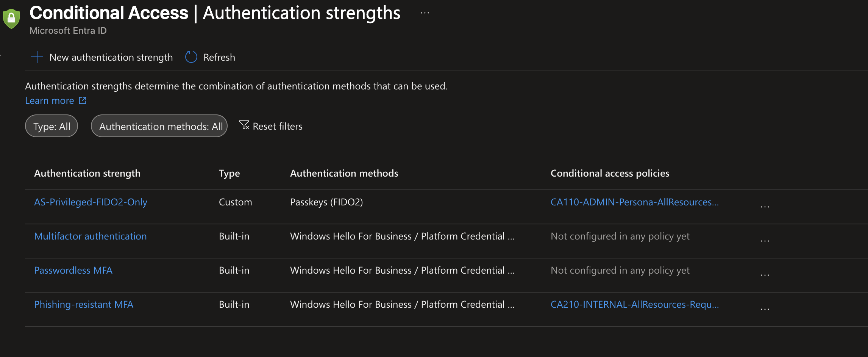
Task: Open more options for Multifactor authentication row
Action: point(765,241)
